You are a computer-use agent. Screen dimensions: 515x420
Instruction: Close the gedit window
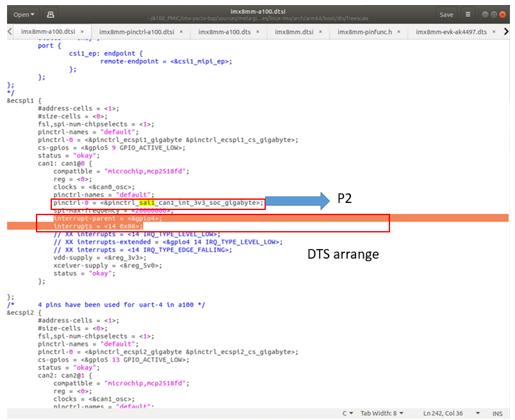(503, 15)
